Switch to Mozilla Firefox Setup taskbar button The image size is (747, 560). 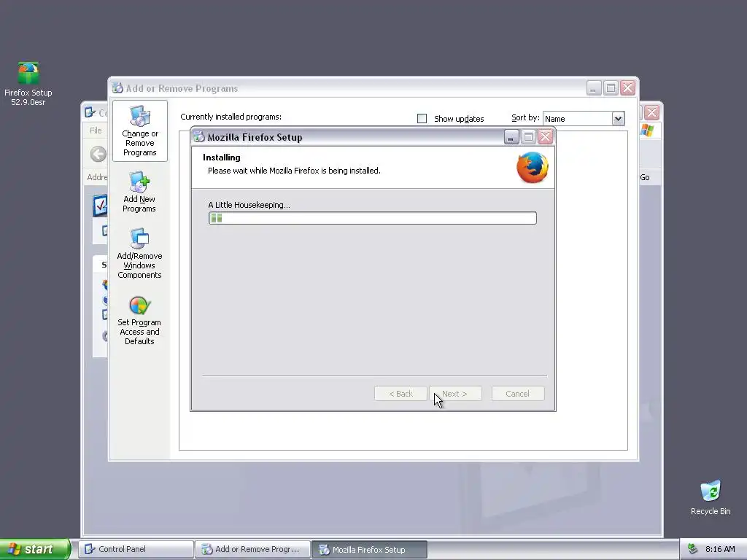[x=369, y=550]
